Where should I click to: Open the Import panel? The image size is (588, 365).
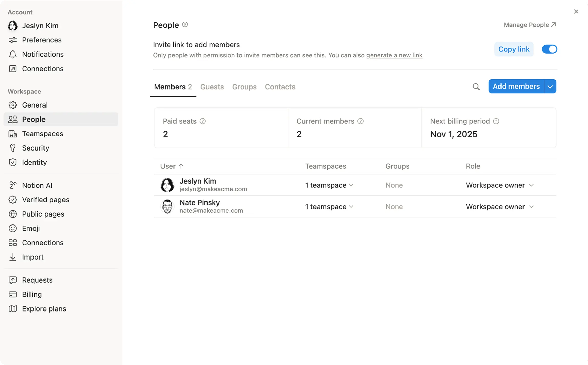(x=33, y=257)
